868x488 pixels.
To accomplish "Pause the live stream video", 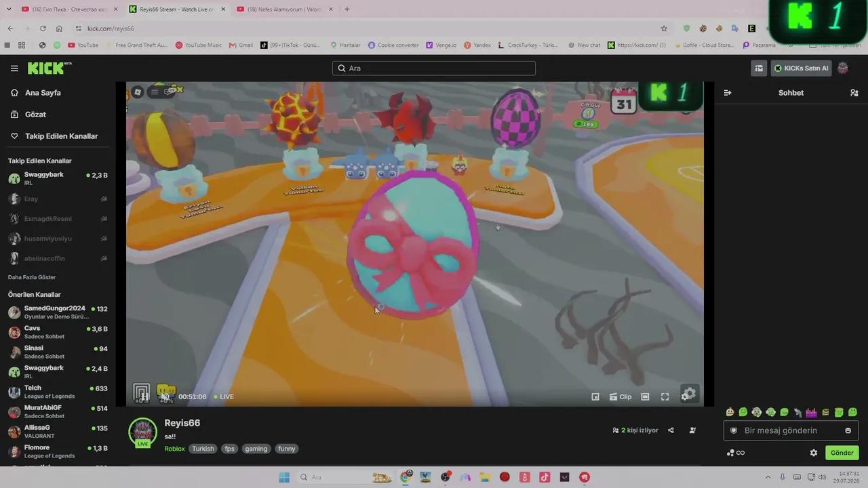I will [x=144, y=396].
